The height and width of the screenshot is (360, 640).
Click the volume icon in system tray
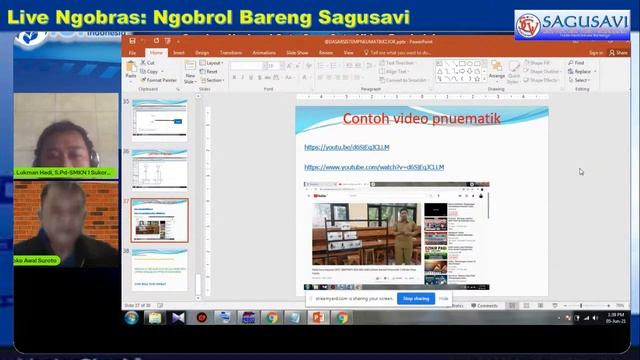click(x=595, y=318)
